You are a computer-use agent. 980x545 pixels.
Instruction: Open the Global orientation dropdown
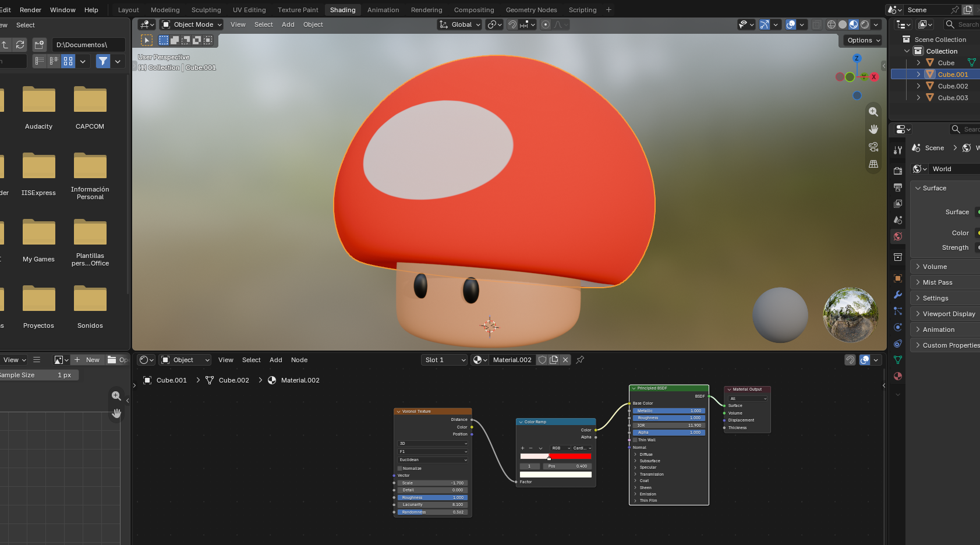click(x=460, y=24)
